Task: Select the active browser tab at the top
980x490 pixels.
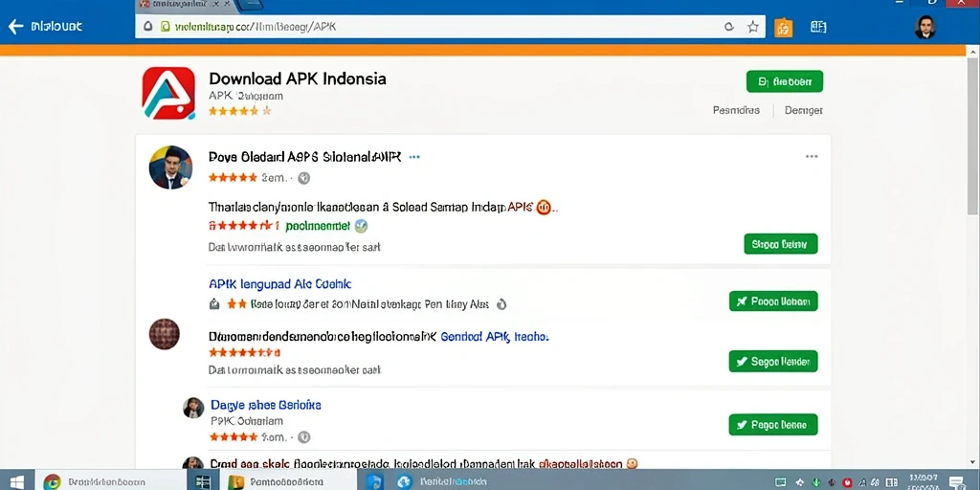Action: [x=185, y=5]
